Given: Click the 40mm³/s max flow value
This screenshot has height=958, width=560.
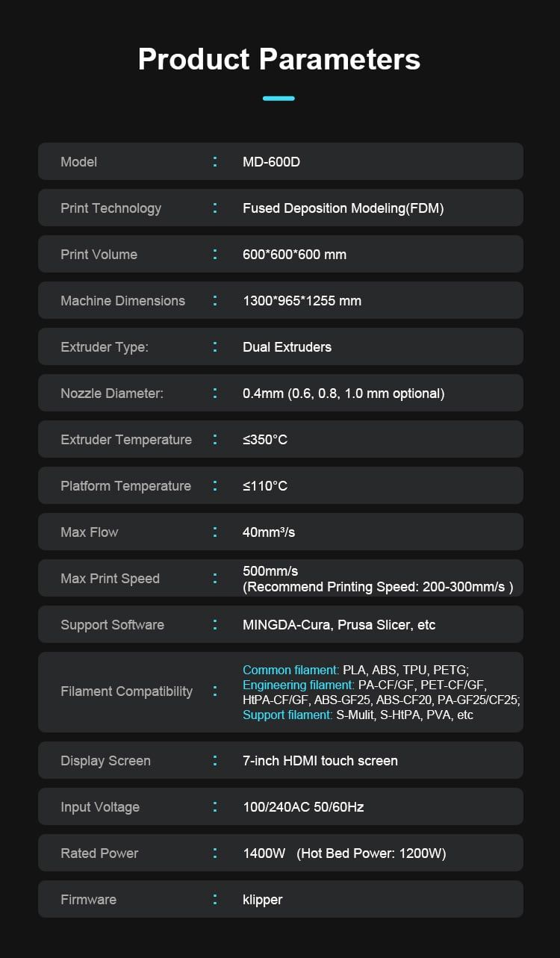Looking at the screenshot, I should coord(269,532).
